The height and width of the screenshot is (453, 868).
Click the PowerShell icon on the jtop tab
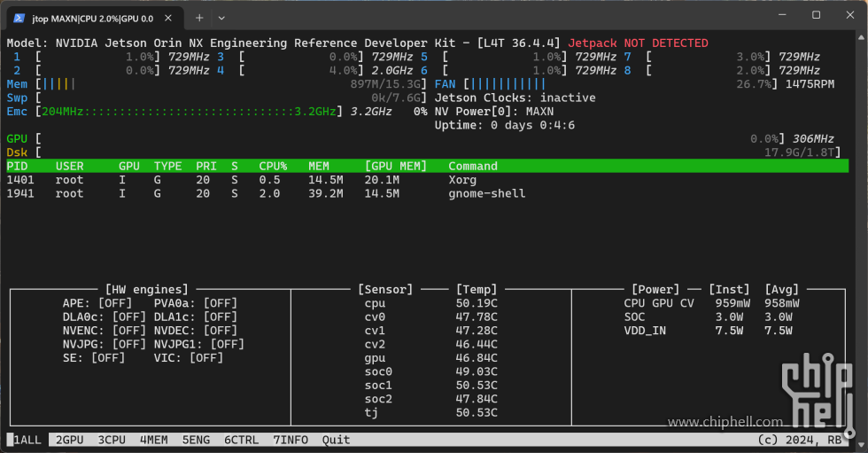click(19, 19)
